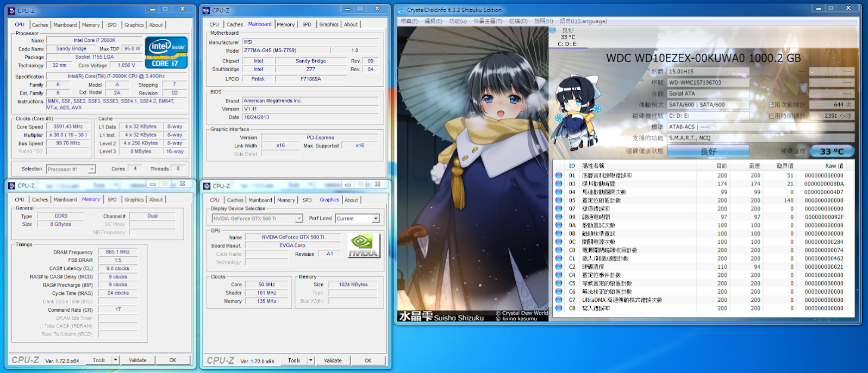
Task: Click the status orb of S.M.A.R.T. row 0A
Action: click(x=558, y=225)
